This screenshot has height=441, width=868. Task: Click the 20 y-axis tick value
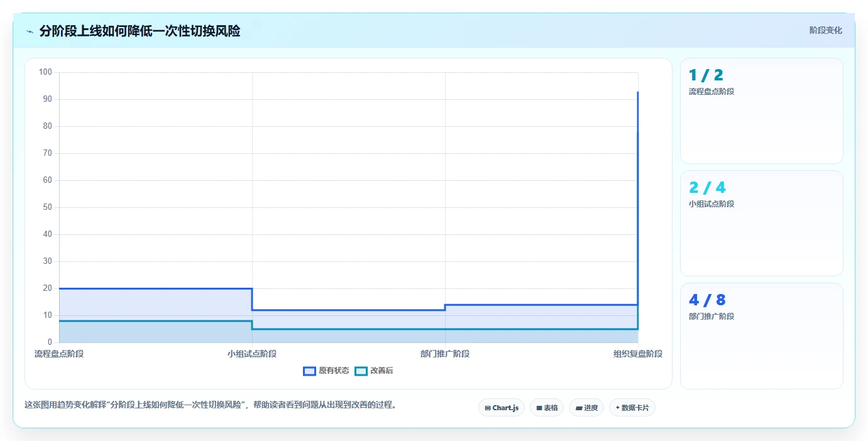coord(47,288)
